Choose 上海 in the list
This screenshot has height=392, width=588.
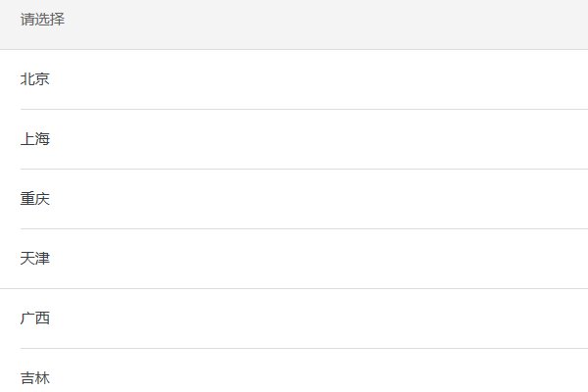tap(35, 139)
